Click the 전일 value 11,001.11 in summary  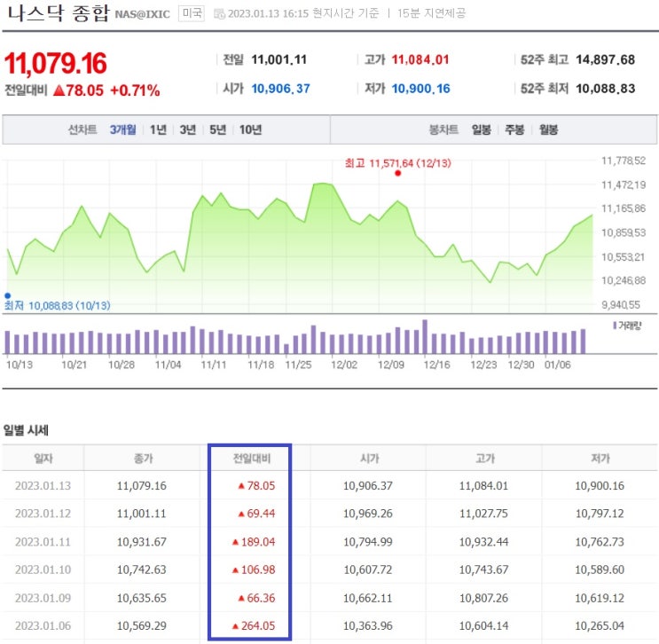(x=279, y=59)
